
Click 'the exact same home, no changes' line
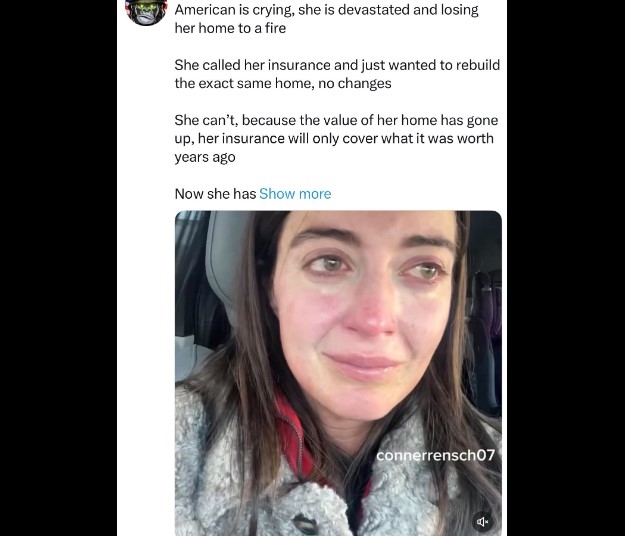pos(283,83)
